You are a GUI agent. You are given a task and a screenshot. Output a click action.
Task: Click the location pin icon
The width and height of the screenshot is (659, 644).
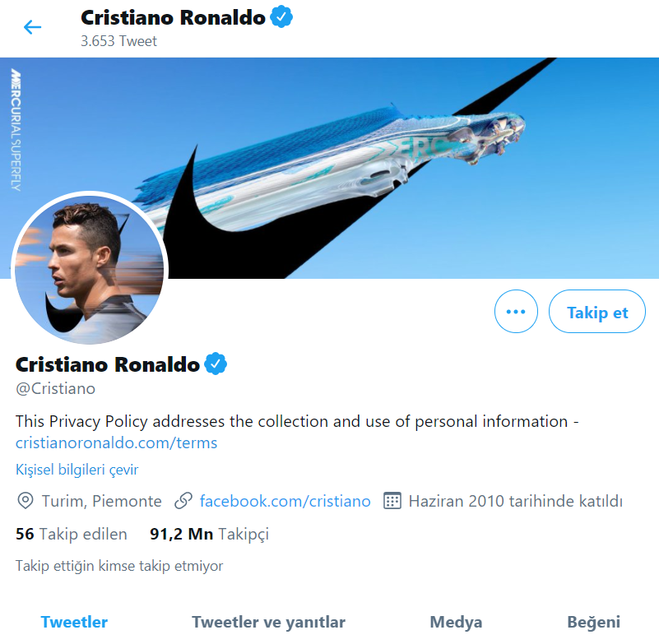(25, 500)
